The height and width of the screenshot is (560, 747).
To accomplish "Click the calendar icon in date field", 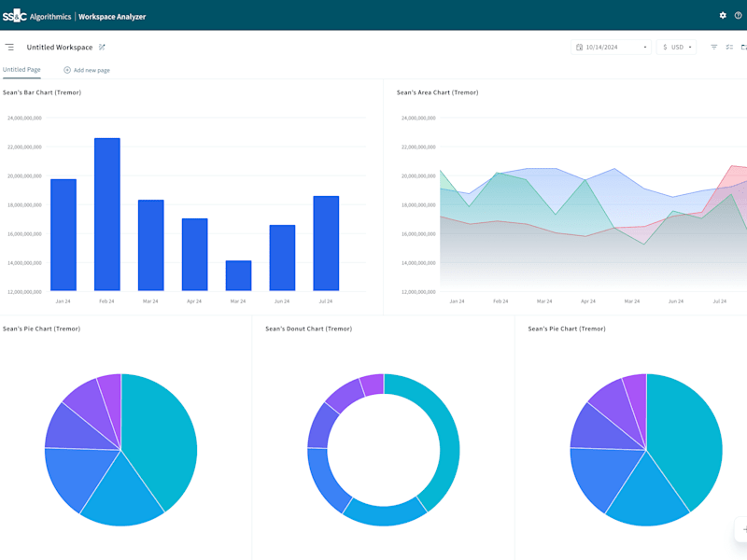I will (579, 48).
